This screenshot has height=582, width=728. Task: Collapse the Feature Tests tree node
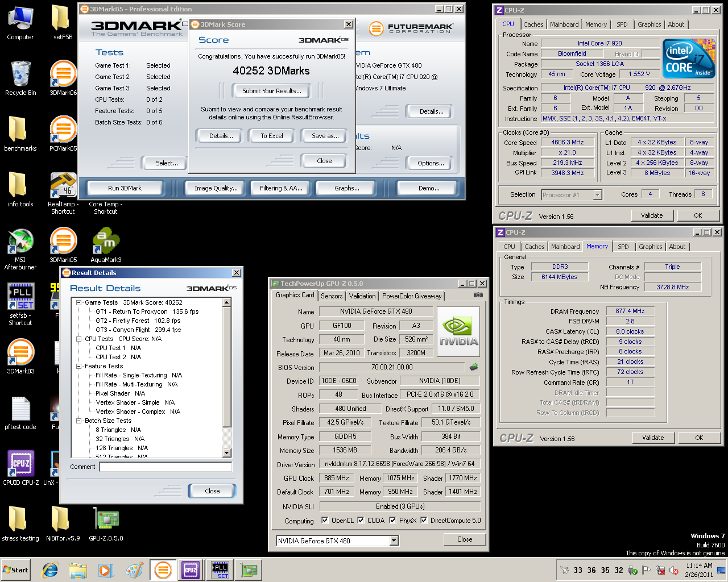pyautogui.click(x=79, y=366)
